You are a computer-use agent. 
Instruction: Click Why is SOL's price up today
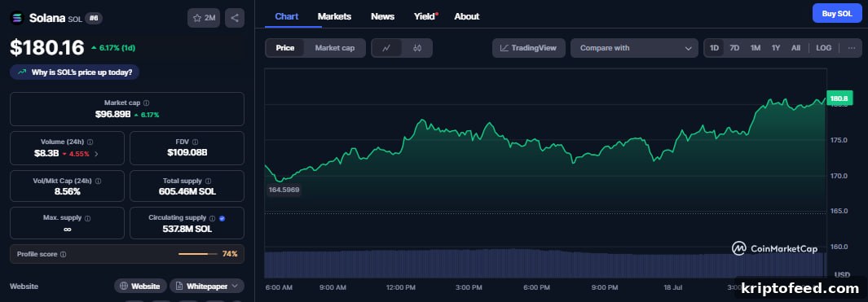75,72
